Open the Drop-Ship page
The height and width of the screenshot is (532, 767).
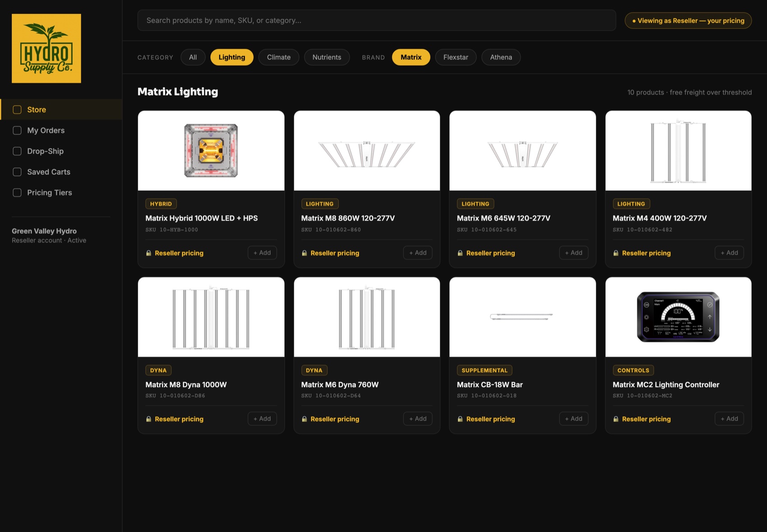pyautogui.click(x=61, y=151)
